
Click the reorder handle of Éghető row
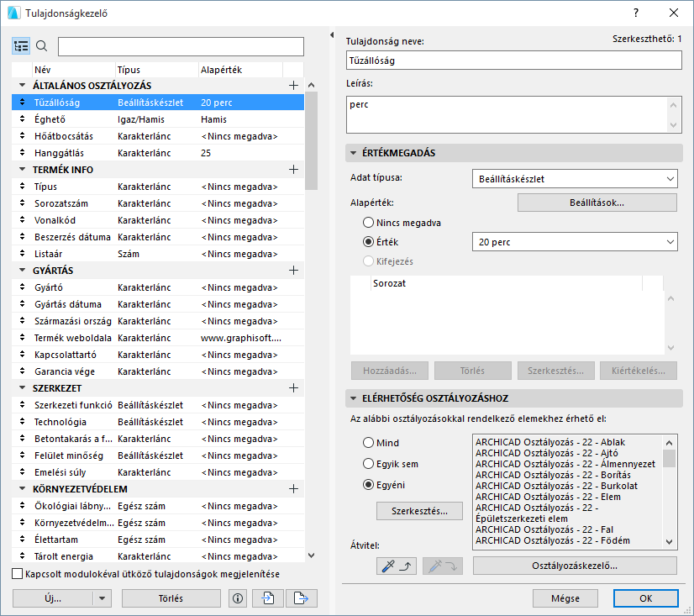[x=22, y=119]
